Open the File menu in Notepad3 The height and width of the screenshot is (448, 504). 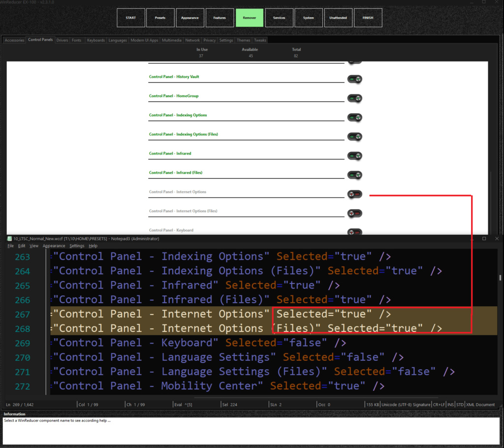click(11, 246)
